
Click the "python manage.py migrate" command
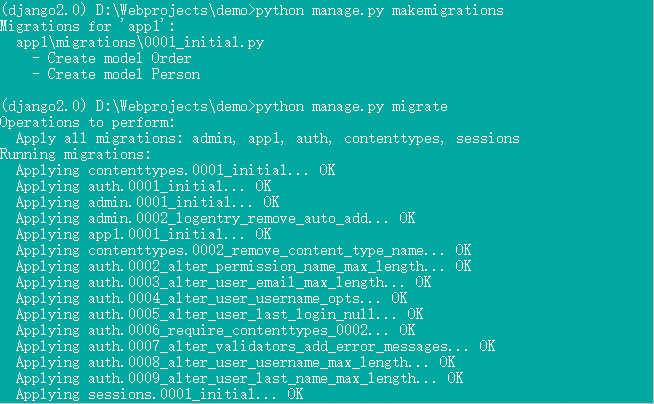click(x=351, y=106)
